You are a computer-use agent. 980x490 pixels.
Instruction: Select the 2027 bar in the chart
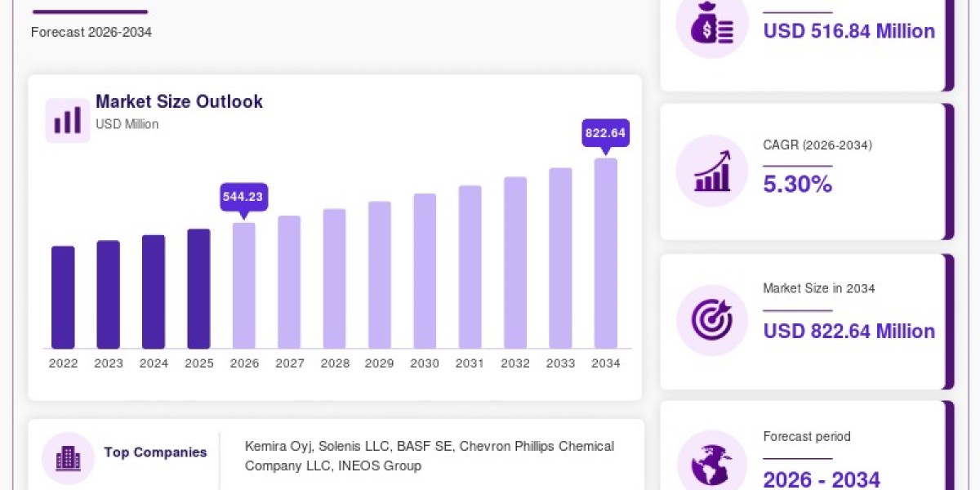(289, 282)
